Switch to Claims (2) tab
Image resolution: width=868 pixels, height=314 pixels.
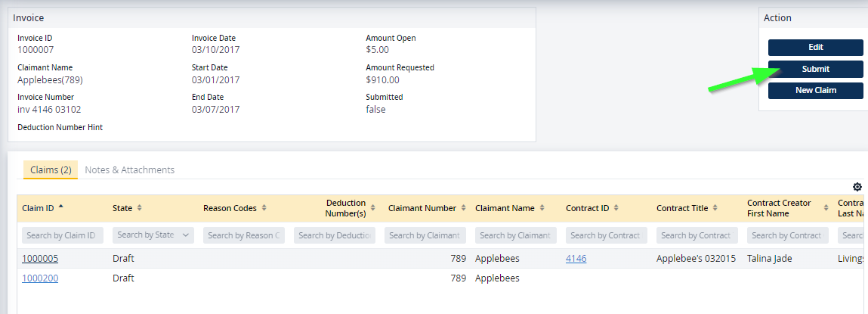pyautogui.click(x=51, y=170)
